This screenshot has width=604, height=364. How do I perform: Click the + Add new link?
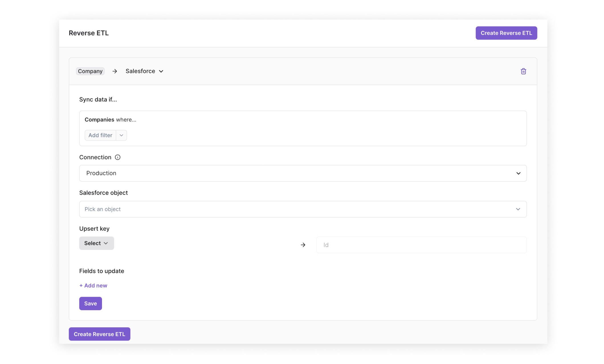[93, 285]
